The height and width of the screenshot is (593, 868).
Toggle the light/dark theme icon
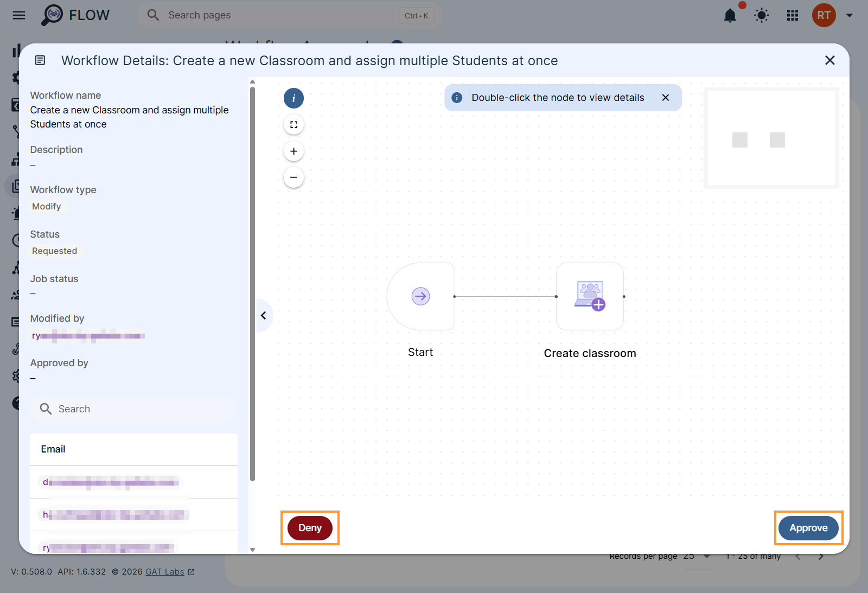click(x=762, y=15)
